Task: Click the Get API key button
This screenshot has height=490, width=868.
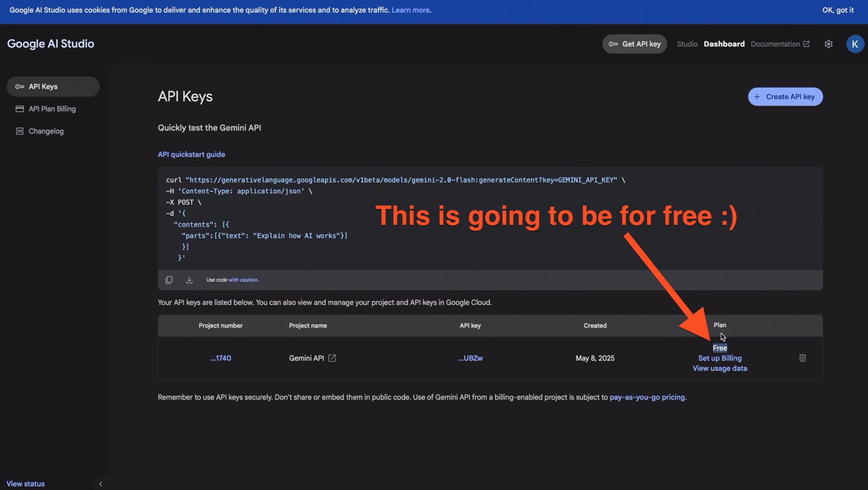Action: pos(634,44)
